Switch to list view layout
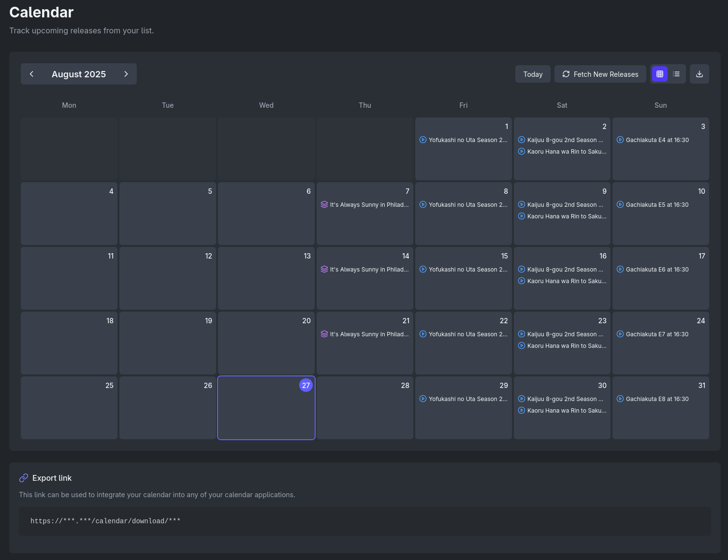This screenshot has width=728, height=560. tap(676, 74)
